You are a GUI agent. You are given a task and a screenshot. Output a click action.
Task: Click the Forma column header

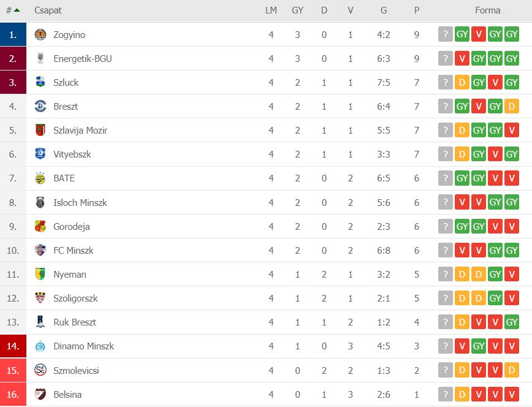click(487, 10)
